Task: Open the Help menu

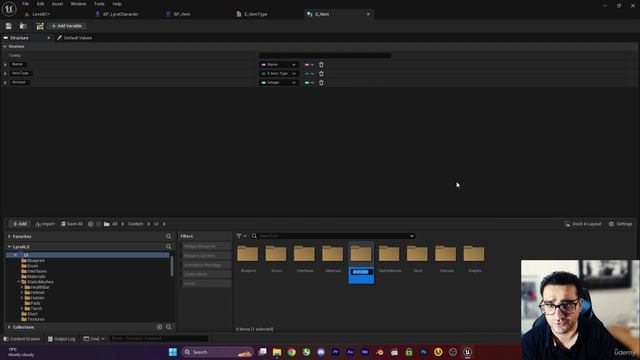Action: coord(117,4)
